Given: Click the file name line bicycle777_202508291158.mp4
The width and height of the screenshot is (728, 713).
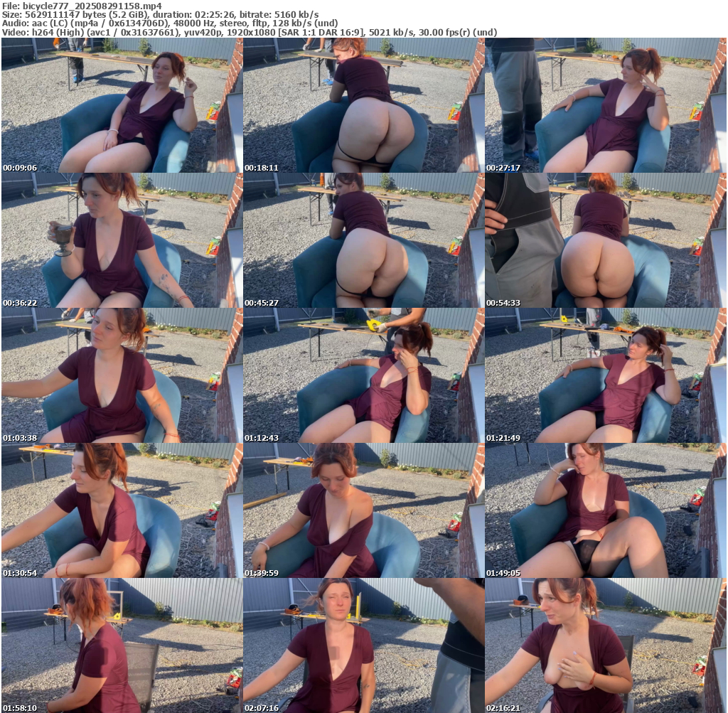Looking at the screenshot, I should [x=82, y=6].
